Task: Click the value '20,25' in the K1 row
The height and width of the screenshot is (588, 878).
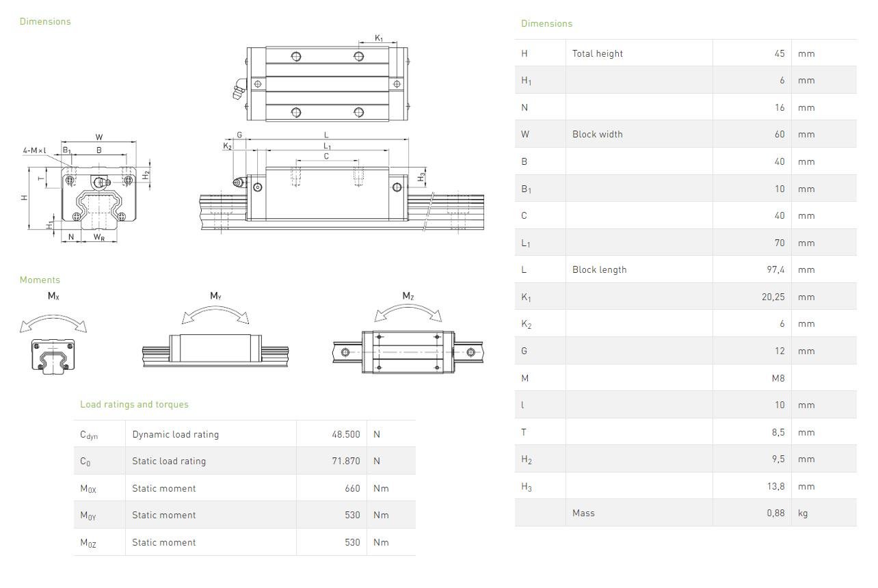Action: [x=773, y=297]
